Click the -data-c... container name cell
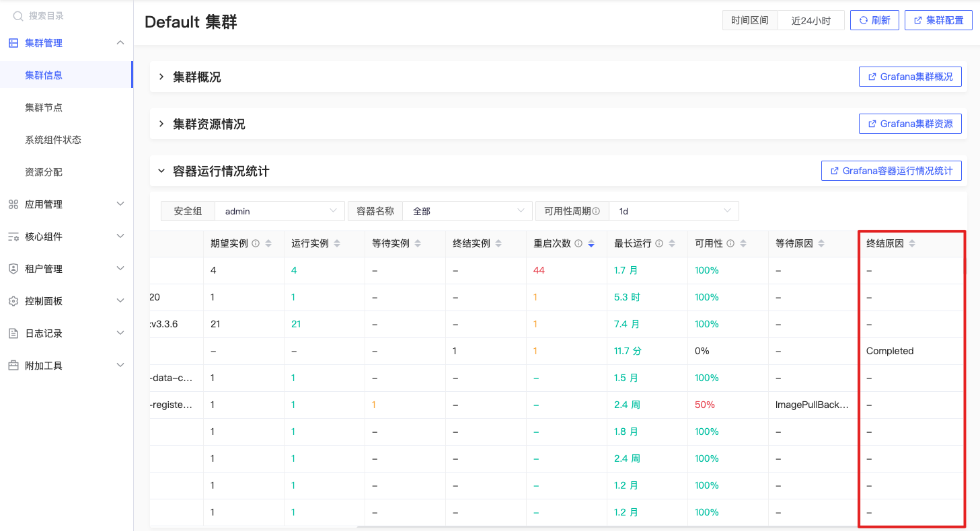The width and height of the screenshot is (980, 531). click(172, 378)
